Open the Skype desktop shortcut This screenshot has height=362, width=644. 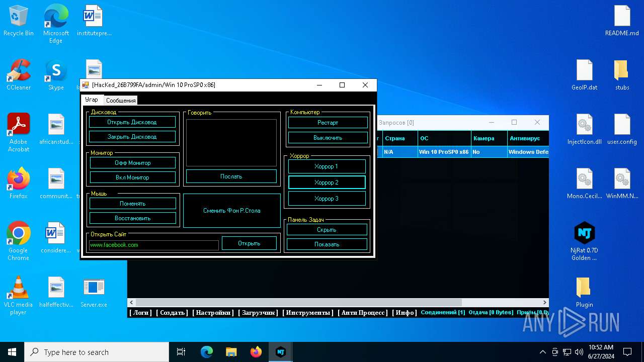pyautogui.click(x=56, y=75)
